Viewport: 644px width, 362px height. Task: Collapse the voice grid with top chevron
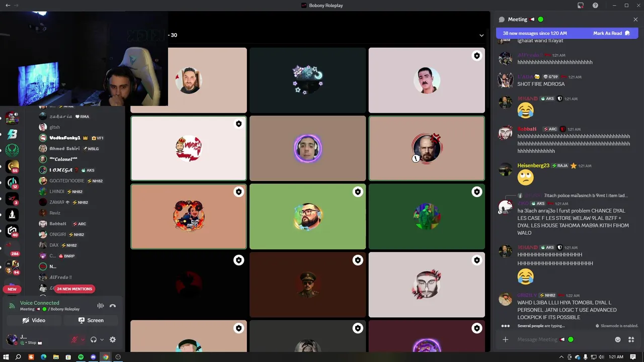click(x=481, y=35)
